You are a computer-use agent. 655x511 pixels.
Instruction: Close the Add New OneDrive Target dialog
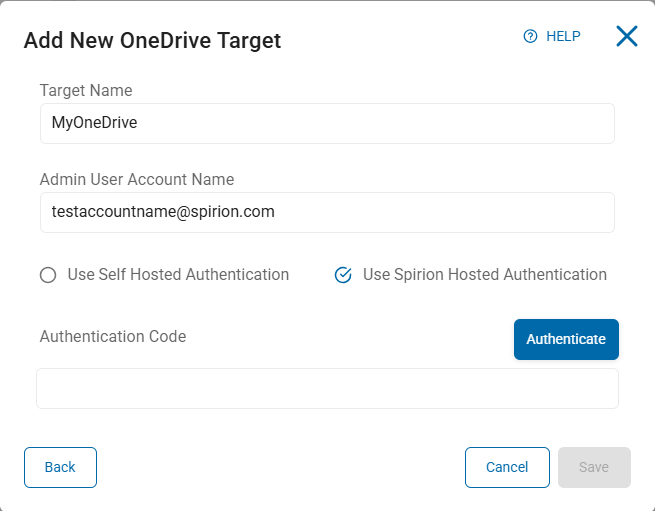click(626, 37)
